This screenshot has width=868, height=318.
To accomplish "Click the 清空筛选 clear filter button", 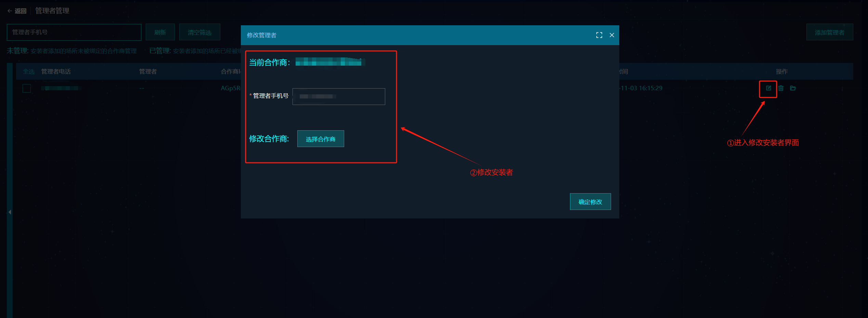I will coord(199,32).
